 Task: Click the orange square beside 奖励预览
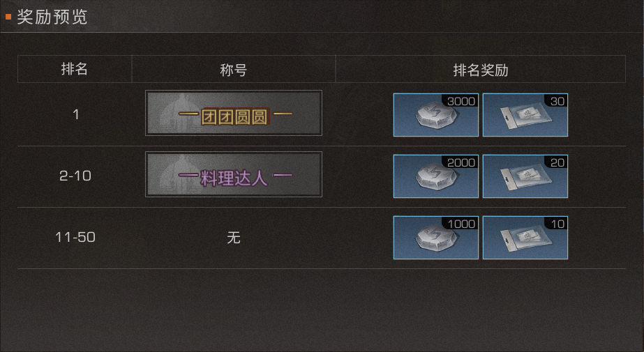click(8, 17)
